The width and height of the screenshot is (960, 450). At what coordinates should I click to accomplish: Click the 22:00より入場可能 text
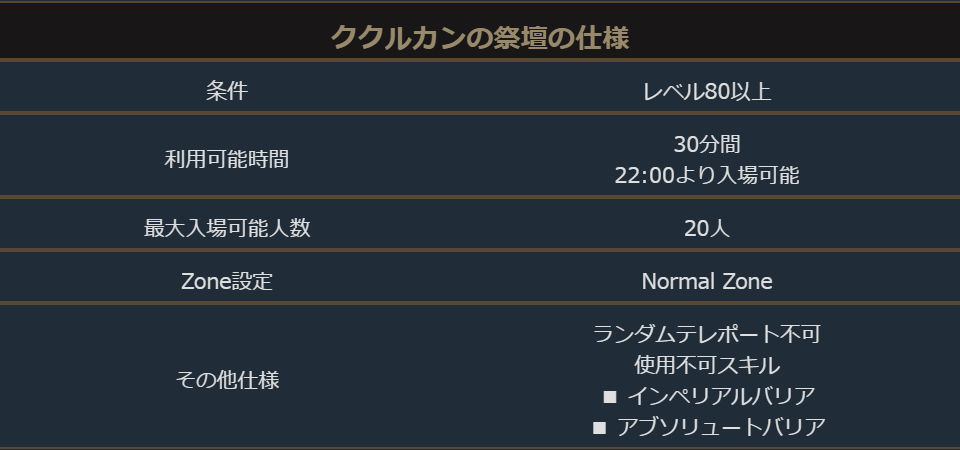pos(707,175)
